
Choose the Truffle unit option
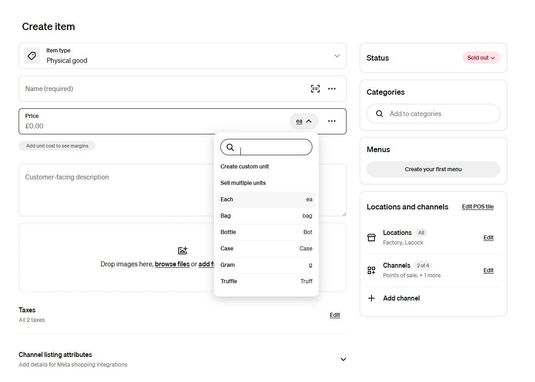(x=266, y=281)
